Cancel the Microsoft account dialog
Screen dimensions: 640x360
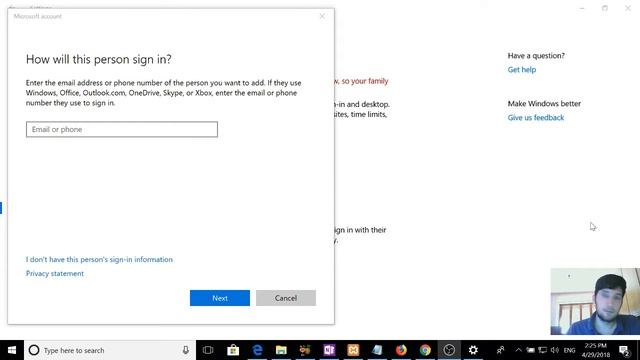pyautogui.click(x=286, y=298)
